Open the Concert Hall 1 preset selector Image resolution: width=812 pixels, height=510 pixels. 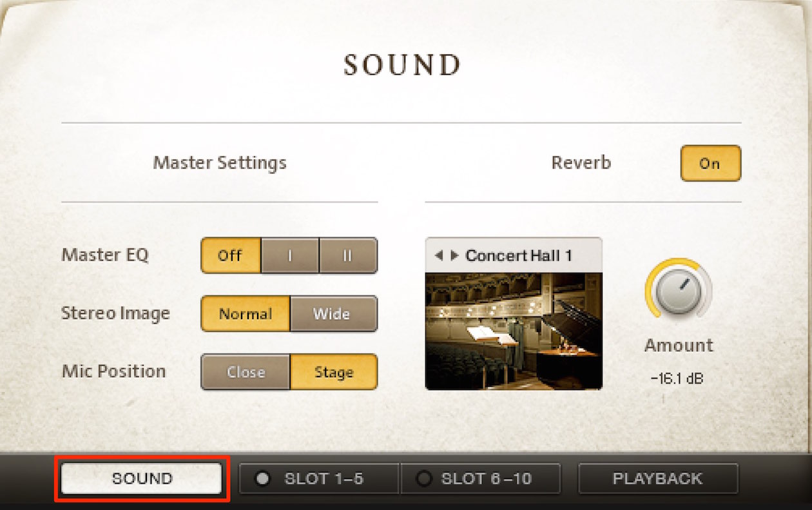click(x=518, y=255)
